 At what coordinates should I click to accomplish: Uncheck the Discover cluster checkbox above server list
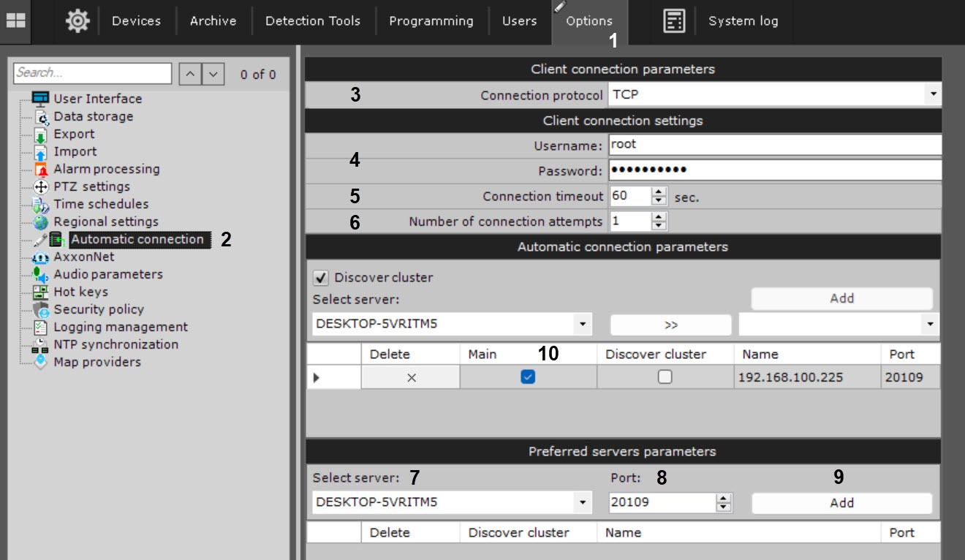point(320,278)
